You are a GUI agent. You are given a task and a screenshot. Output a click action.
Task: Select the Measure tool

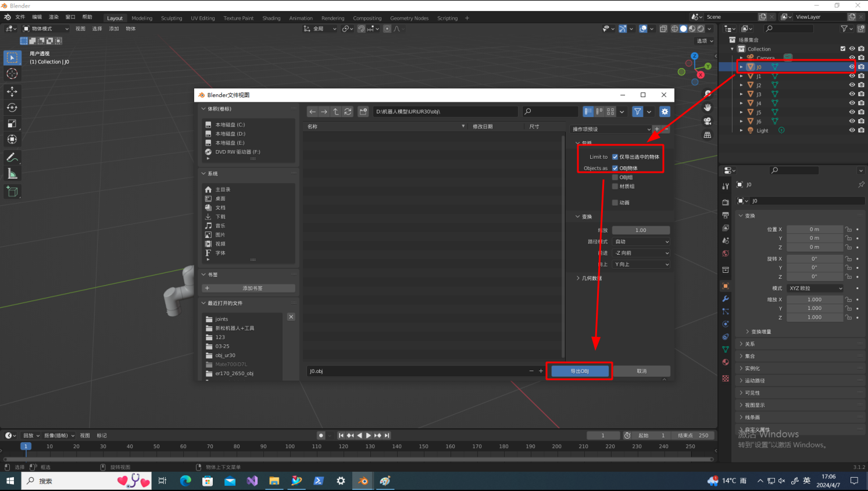(x=12, y=173)
